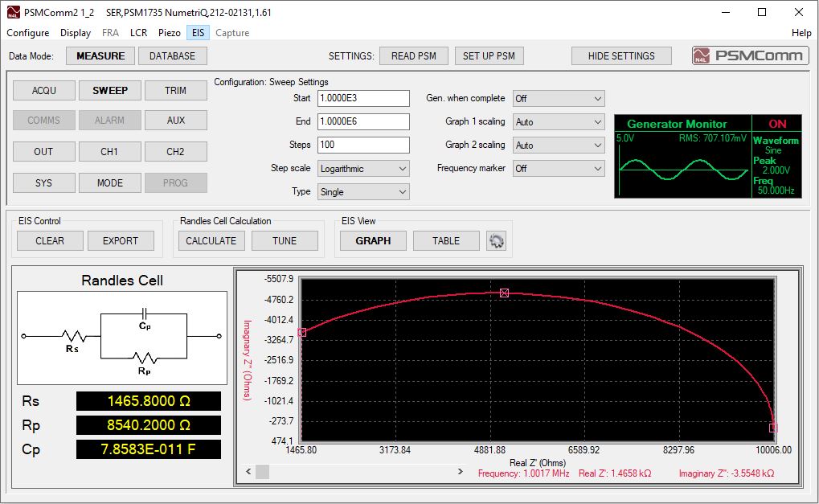819x504 pixels.
Task: Click the N4L PSMComm logo button
Action: point(749,55)
